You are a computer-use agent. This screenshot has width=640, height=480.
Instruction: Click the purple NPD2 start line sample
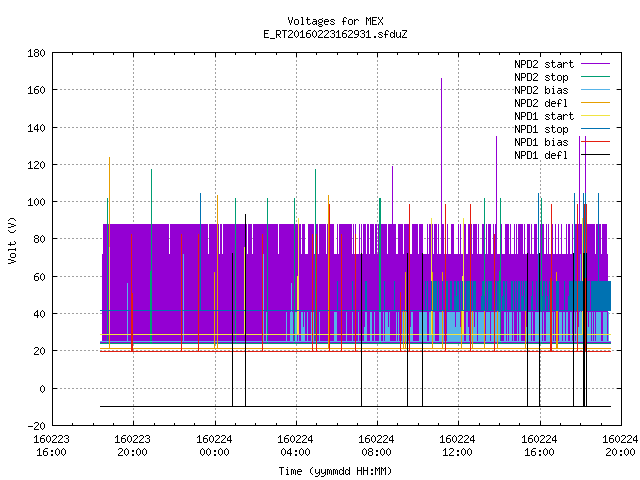point(595,64)
